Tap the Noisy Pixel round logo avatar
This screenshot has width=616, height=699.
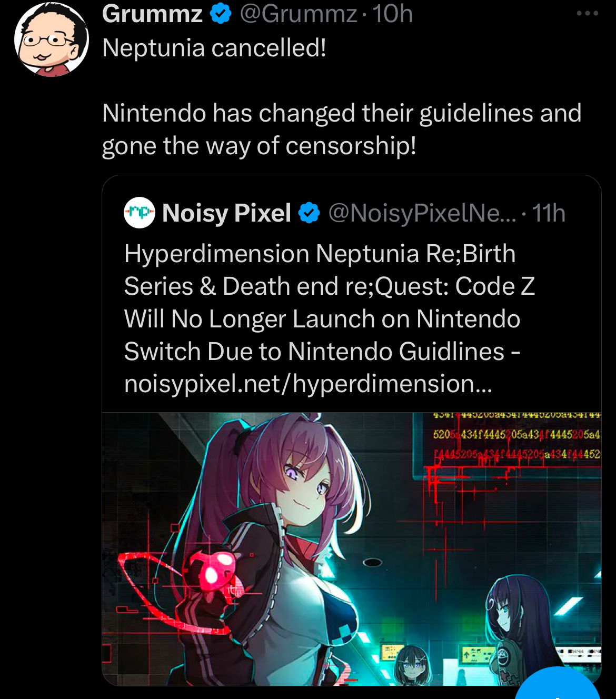[139, 213]
